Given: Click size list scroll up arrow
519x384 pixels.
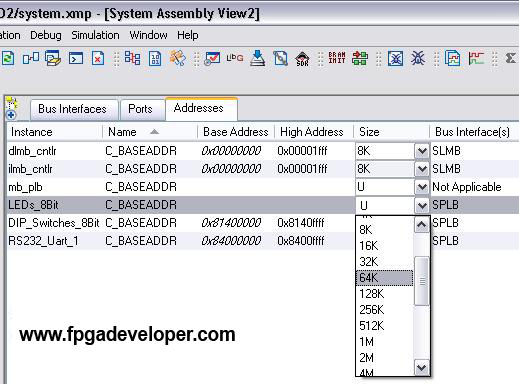Looking at the screenshot, I should coord(422,224).
